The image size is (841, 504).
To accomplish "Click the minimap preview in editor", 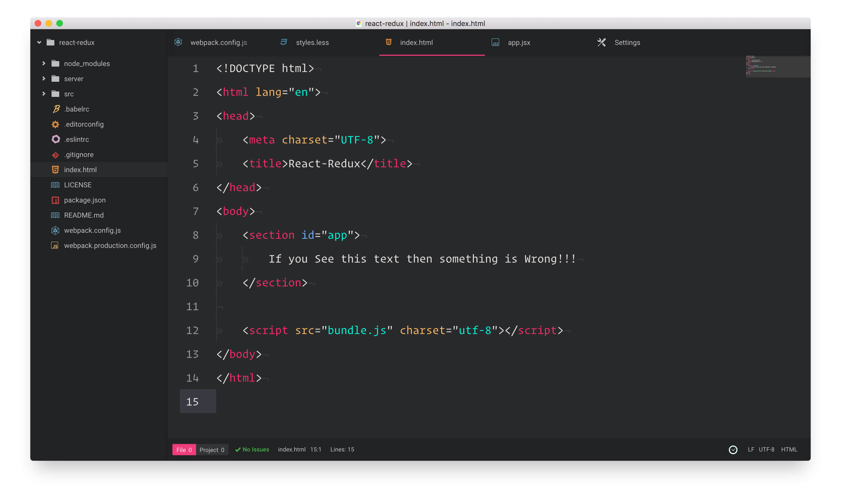I will (778, 67).
